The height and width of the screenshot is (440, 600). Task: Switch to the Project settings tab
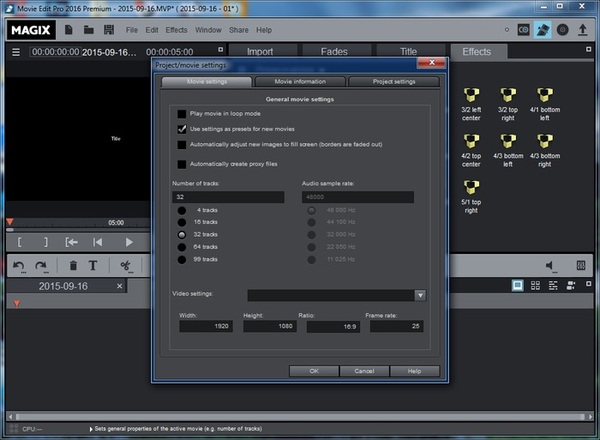click(x=393, y=82)
